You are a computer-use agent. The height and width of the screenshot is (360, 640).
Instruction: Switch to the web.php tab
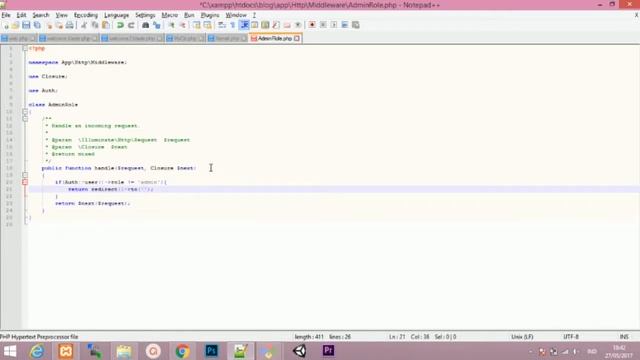click(x=18, y=38)
